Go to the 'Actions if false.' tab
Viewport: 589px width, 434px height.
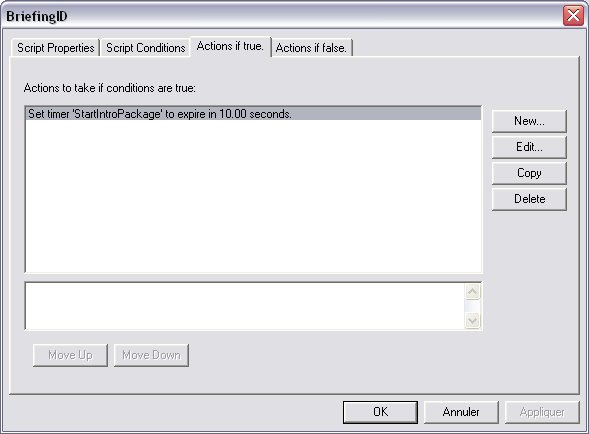(311, 48)
